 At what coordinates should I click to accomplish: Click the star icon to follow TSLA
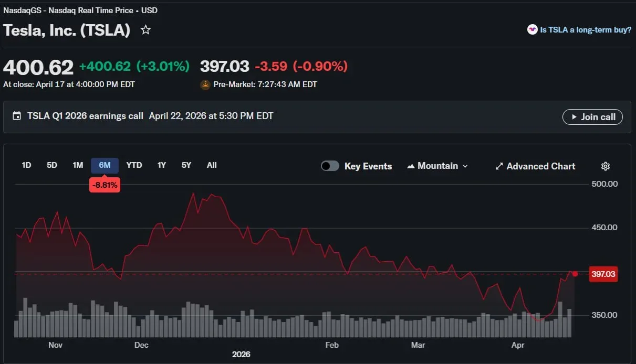pyautogui.click(x=146, y=30)
